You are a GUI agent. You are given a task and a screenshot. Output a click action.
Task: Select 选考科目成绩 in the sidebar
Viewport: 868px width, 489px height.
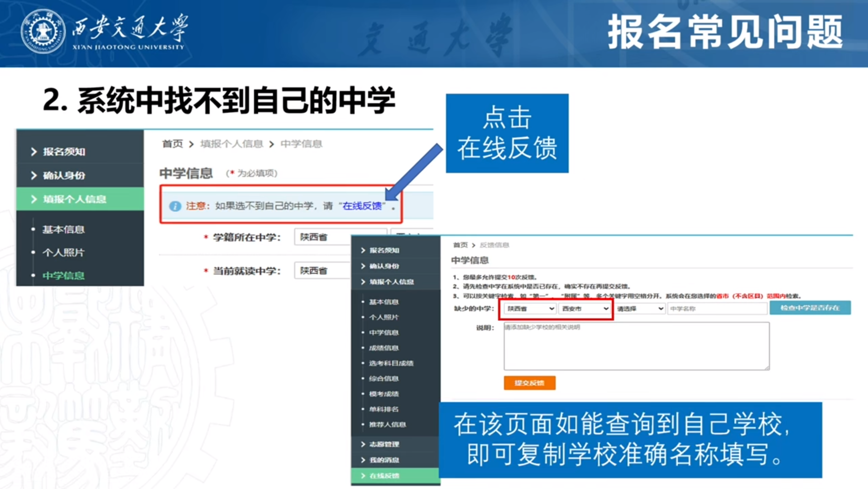tap(391, 364)
